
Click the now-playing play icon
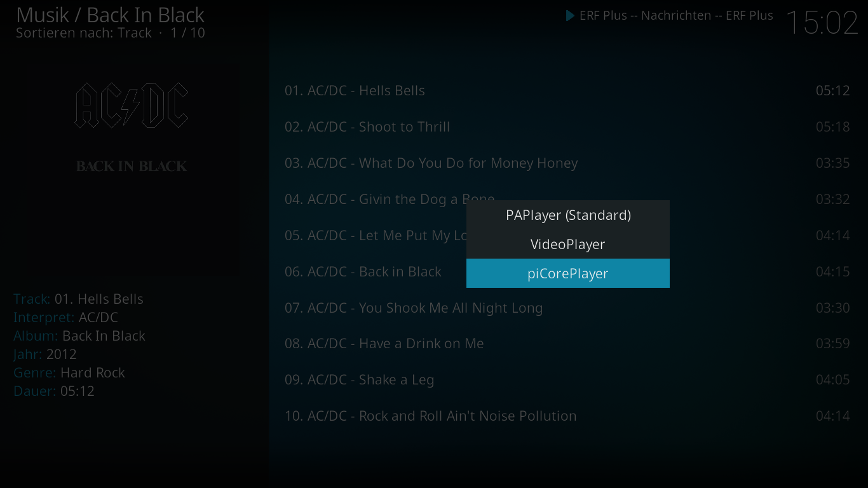click(570, 15)
